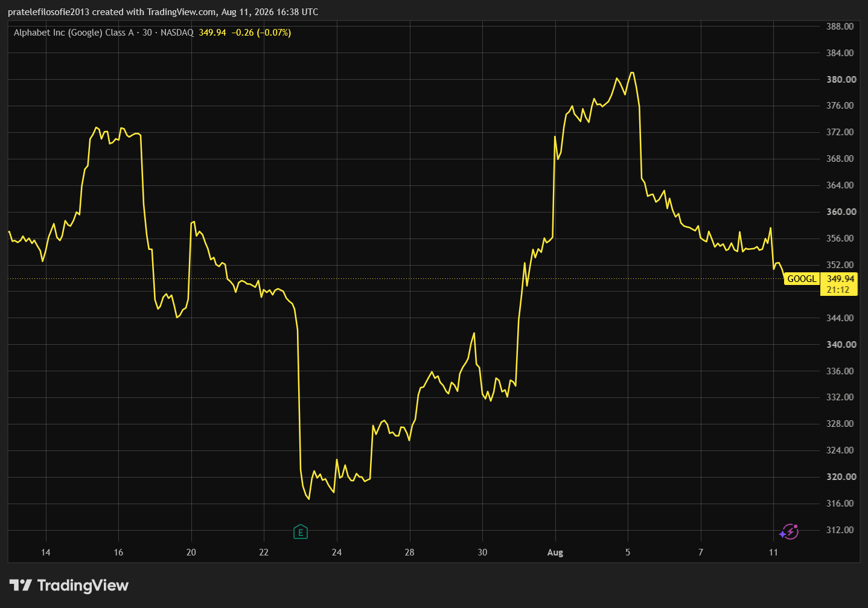Select the 332.00 price level label

point(840,397)
